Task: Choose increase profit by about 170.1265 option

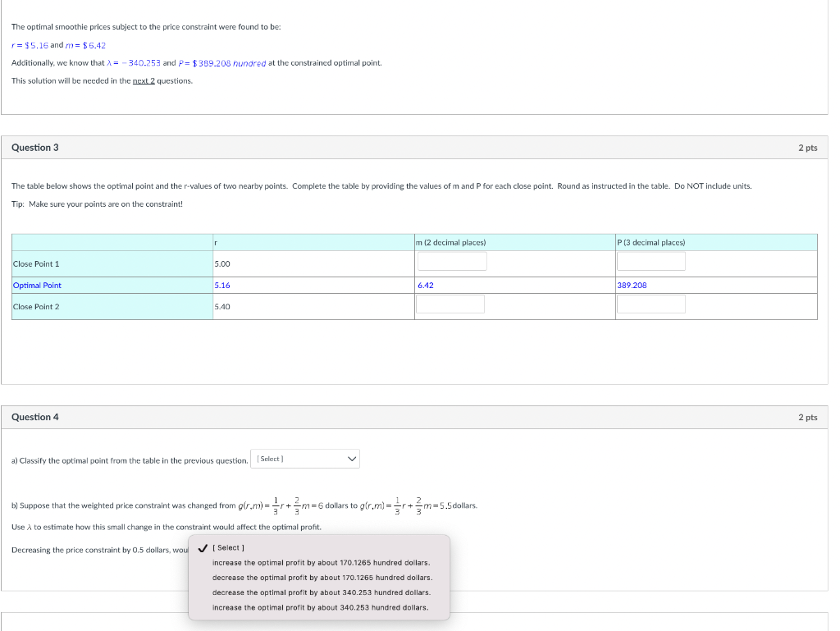Action: pyautogui.click(x=321, y=563)
